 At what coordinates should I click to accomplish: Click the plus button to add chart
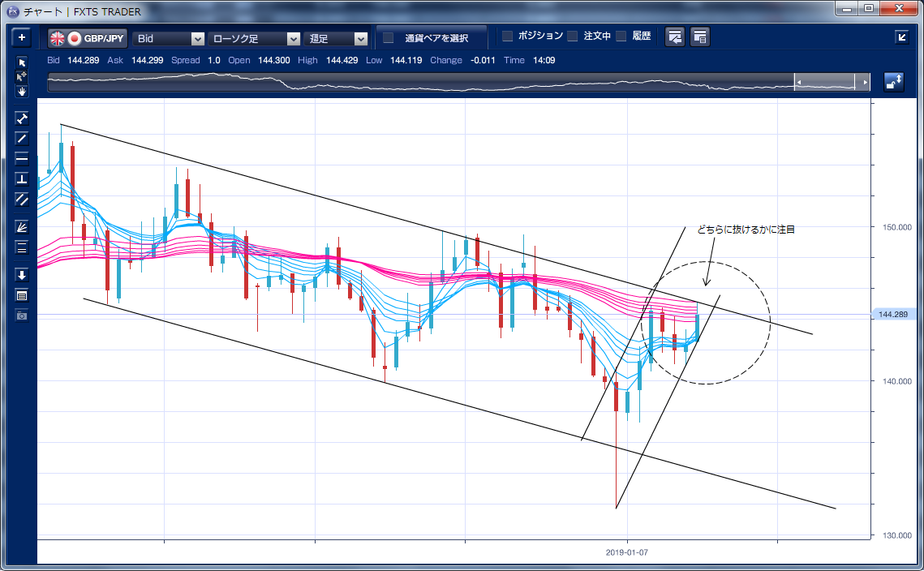[x=22, y=37]
